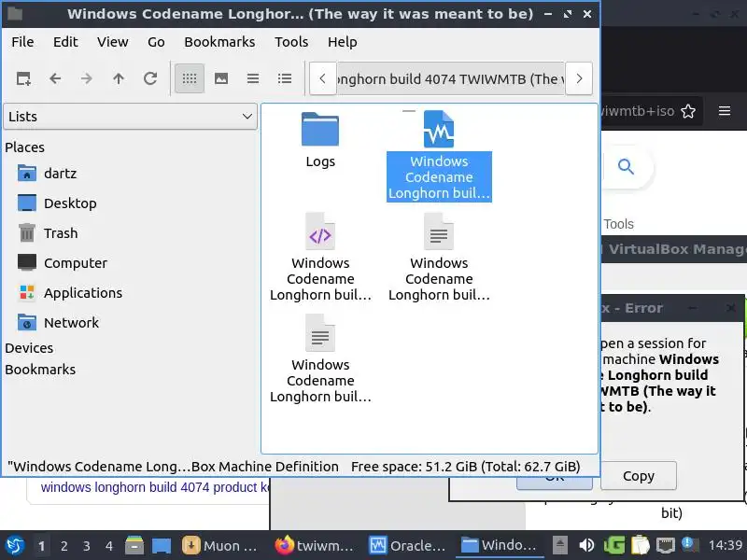Switch to the Oracle VirtualBox taskbar window
The image size is (747, 560).
[x=407, y=546]
